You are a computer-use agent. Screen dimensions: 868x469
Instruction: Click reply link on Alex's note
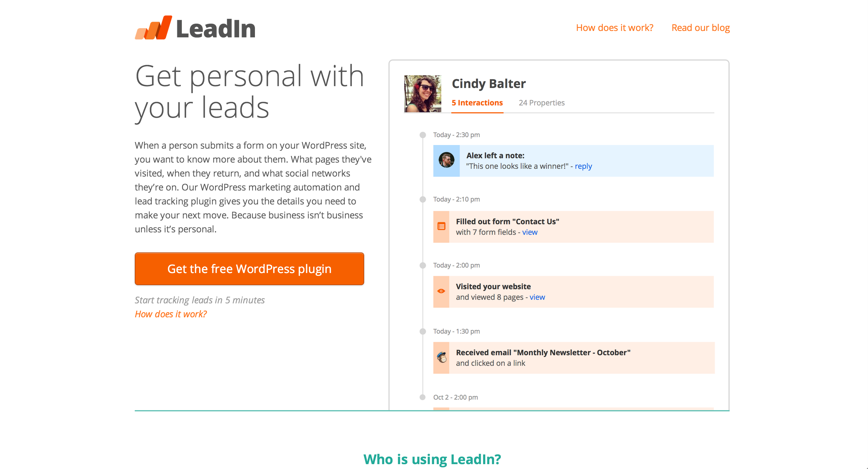[x=583, y=166]
